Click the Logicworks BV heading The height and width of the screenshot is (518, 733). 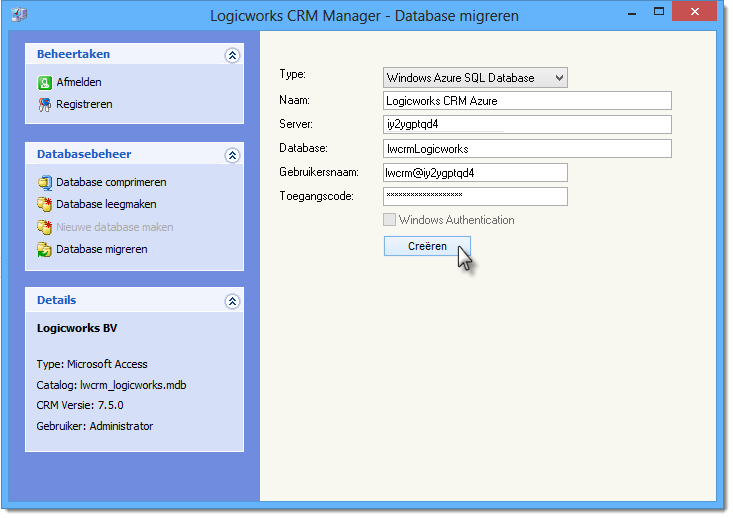(x=77, y=328)
